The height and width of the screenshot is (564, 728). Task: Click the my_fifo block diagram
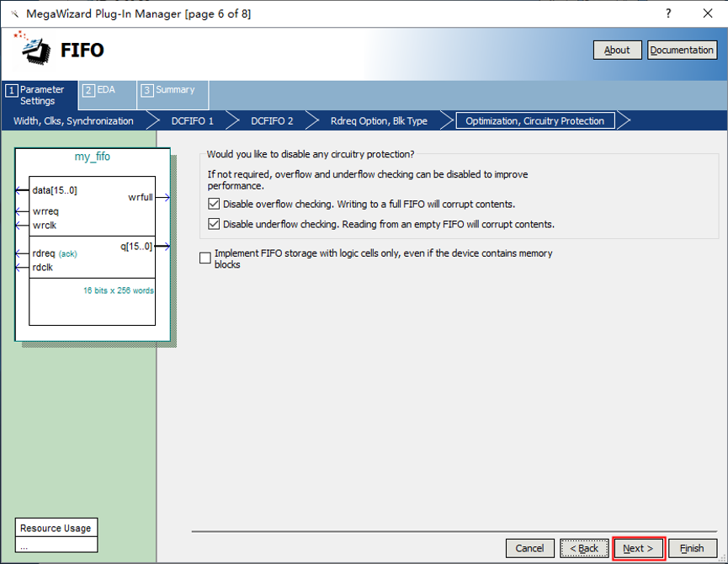[x=92, y=244]
